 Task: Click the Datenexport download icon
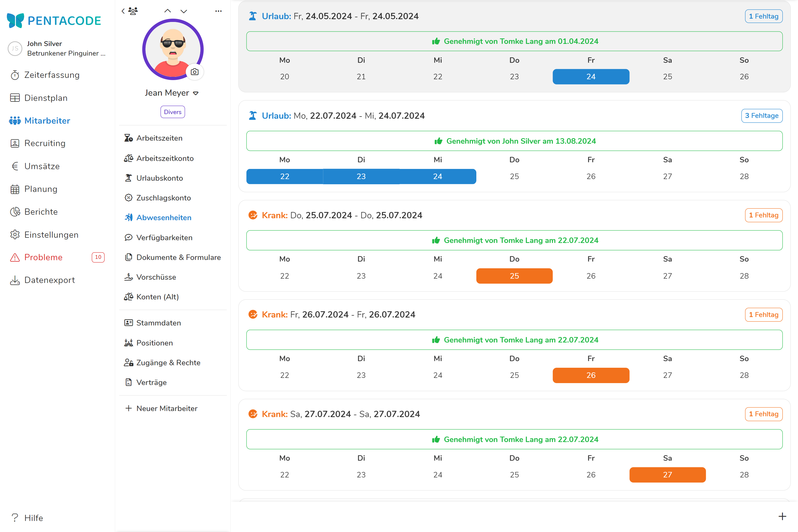(x=15, y=280)
